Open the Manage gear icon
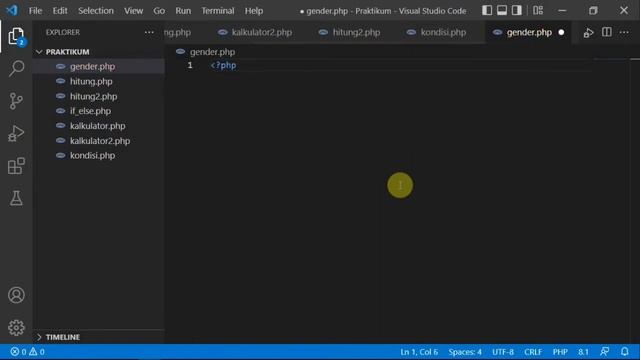 16,327
